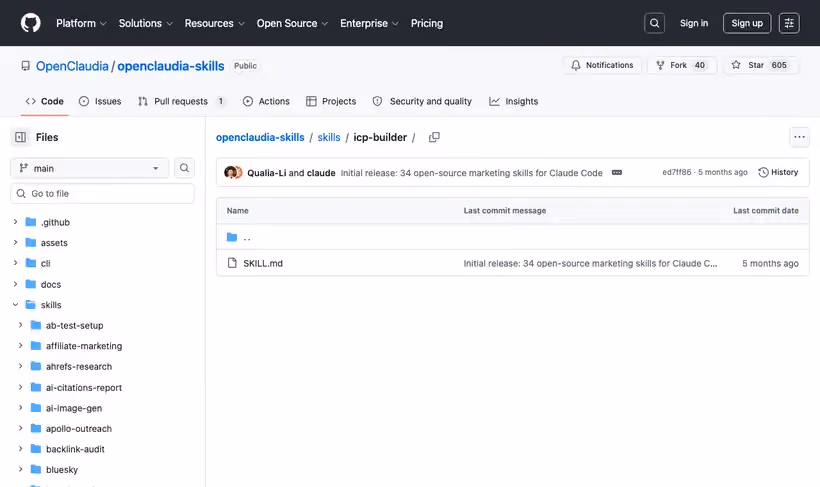Viewport: 820px width, 487px height.
Task: Open the Actions tab
Action: pyautogui.click(x=266, y=101)
